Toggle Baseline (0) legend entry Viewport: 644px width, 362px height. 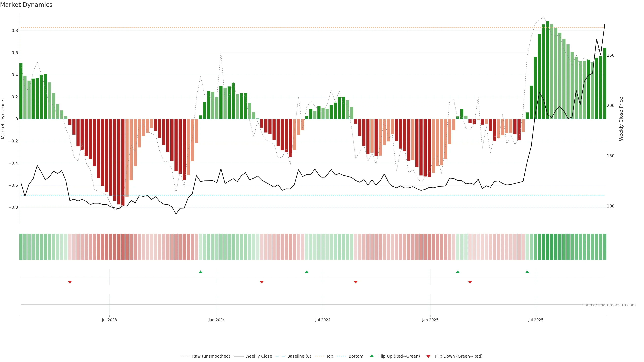pos(299,356)
